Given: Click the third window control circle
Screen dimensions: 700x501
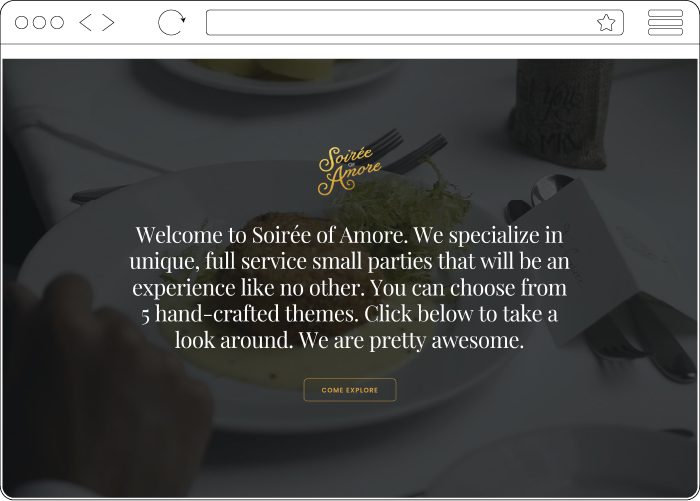Looking at the screenshot, I should (x=57, y=22).
